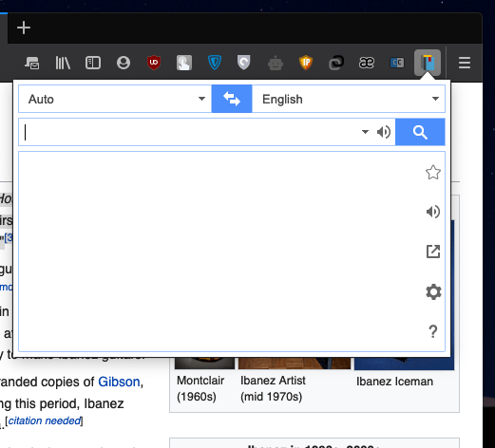Add translation to favorites with star
Viewport: 495px width, 448px height.
point(433,173)
